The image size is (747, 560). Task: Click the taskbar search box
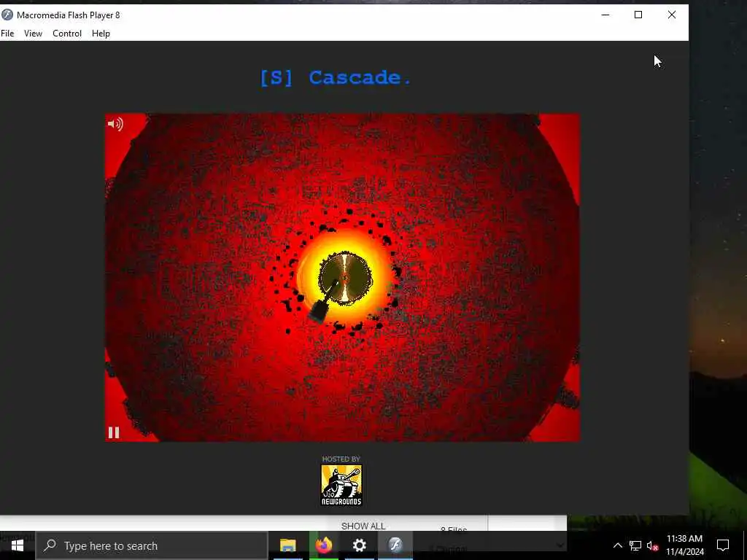(x=152, y=545)
